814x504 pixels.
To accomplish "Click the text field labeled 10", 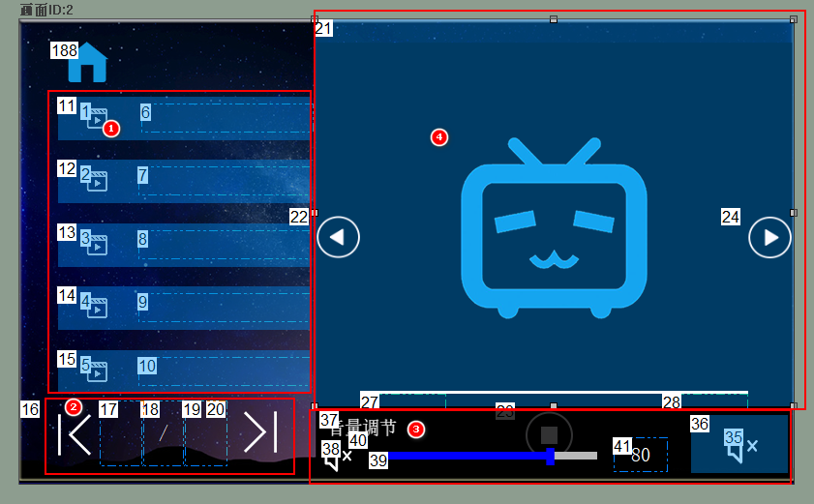I will pos(227,371).
